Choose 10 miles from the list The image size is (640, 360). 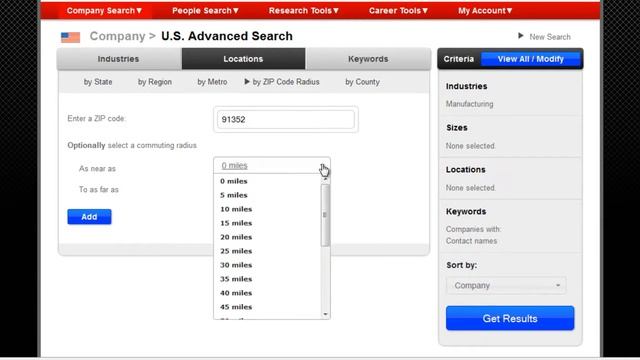[x=236, y=209]
